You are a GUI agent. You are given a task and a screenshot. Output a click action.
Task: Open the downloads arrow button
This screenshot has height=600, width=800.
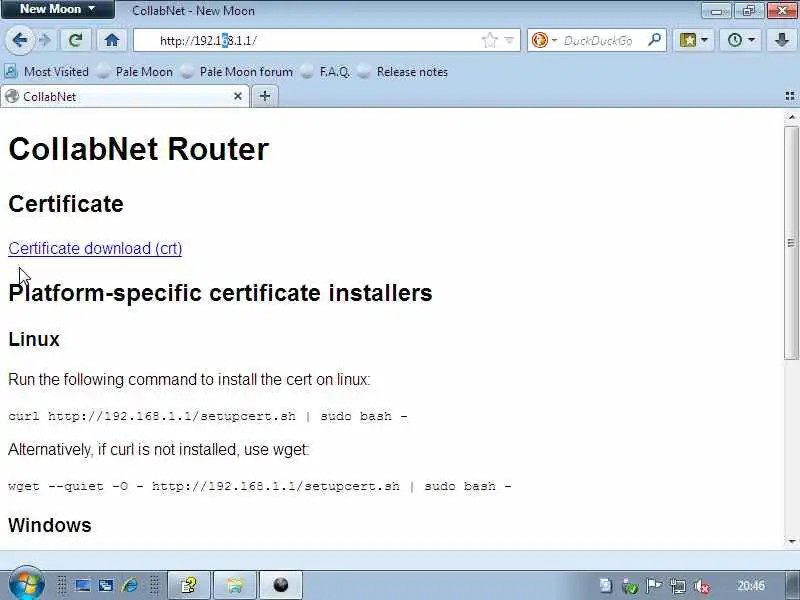click(x=782, y=40)
